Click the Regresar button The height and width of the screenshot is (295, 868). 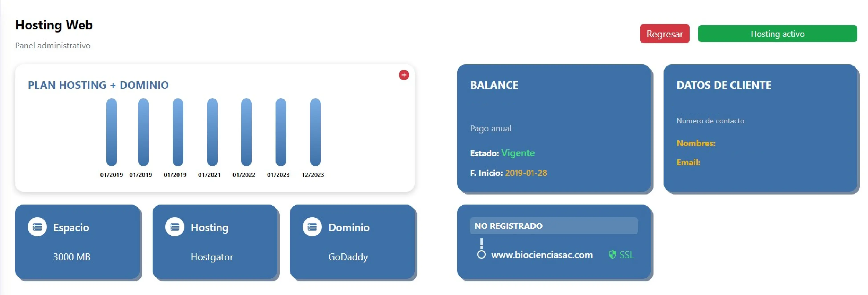coord(664,34)
